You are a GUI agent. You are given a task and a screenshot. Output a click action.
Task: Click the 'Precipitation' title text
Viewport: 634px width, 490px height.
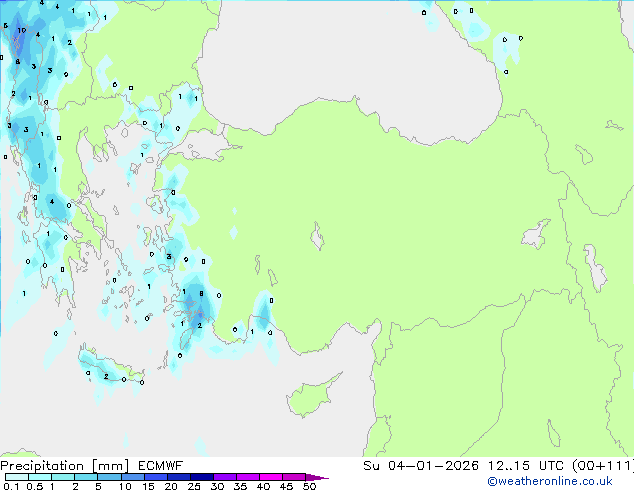(x=42, y=466)
